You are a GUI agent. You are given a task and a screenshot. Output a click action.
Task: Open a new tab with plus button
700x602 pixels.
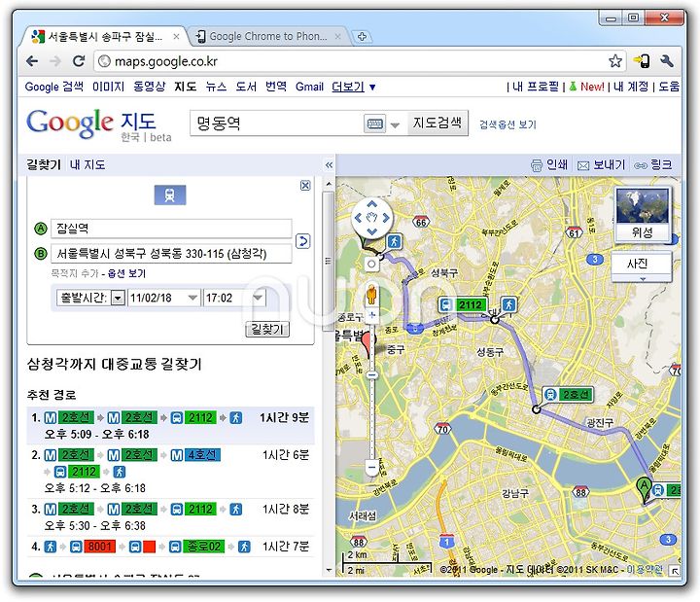click(362, 37)
